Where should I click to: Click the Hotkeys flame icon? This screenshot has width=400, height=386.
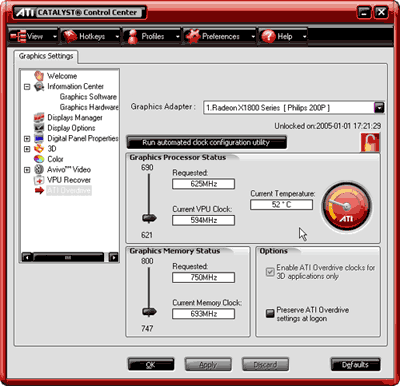pos(70,36)
